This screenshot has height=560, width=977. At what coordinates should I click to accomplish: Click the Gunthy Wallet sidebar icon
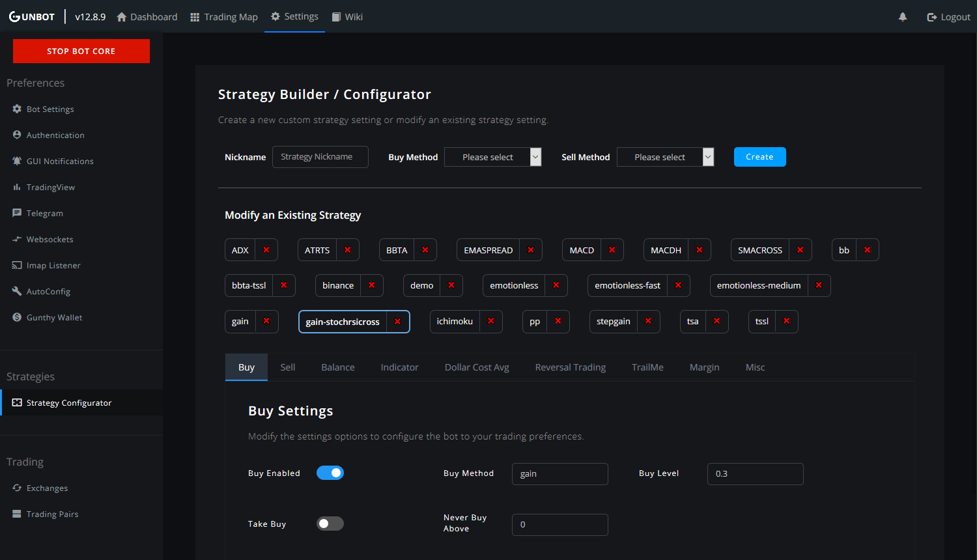pyautogui.click(x=17, y=317)
